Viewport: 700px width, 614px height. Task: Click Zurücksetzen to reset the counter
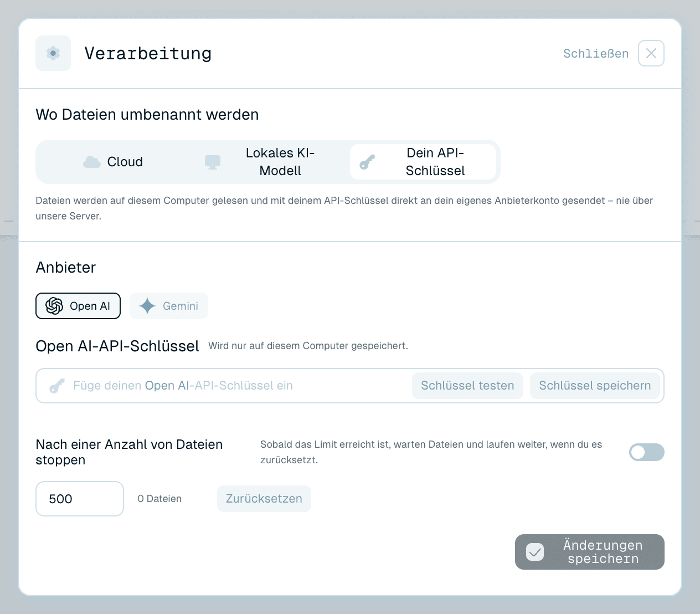tap(264, 499)
